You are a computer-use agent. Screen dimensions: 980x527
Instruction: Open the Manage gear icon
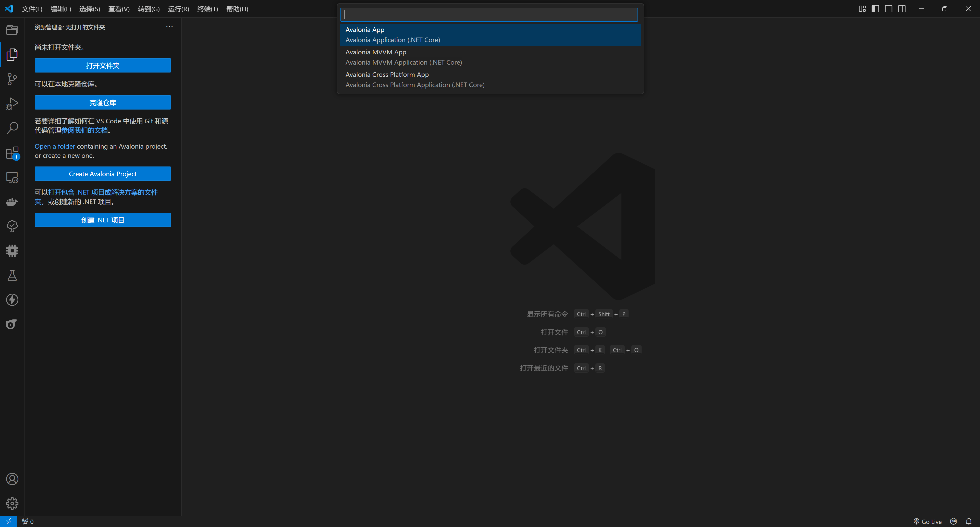point(12,504)
